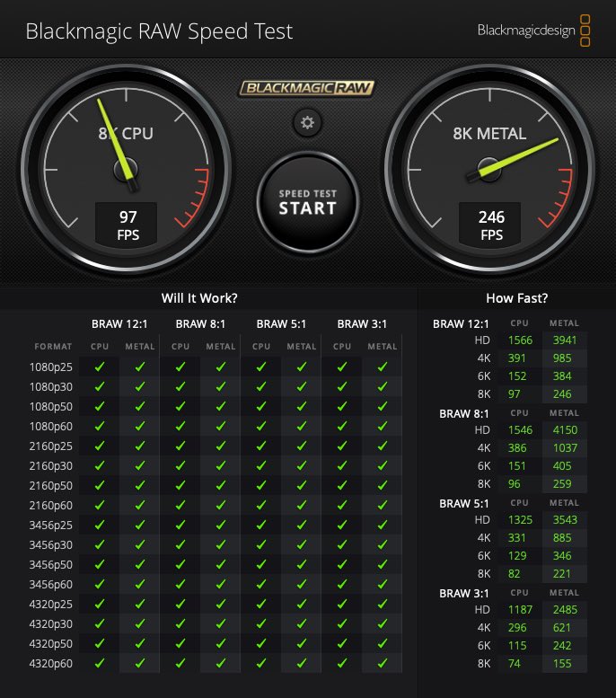Viewport: 616px width, 698px height.
Task: Click BRAW 3:1 4K Metal value 621
Action: point(562,628)
